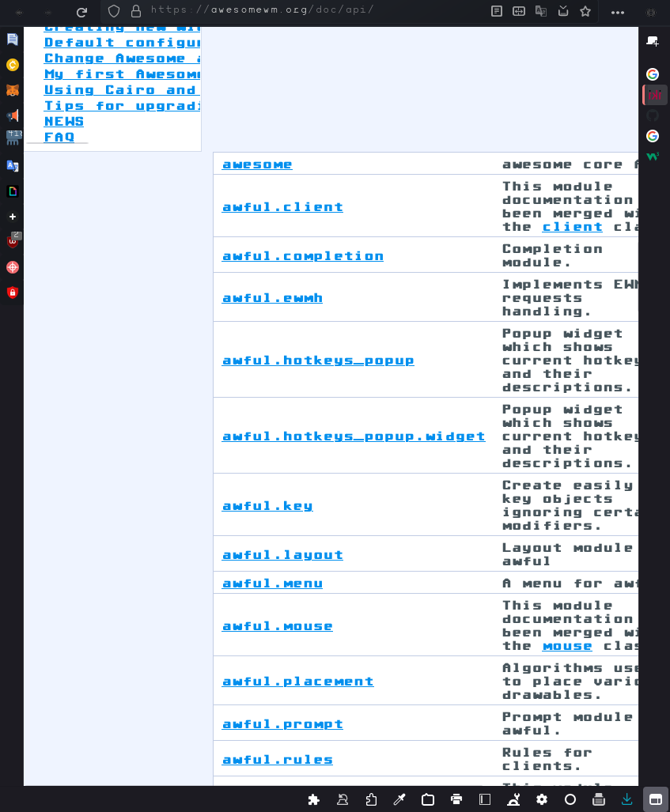Open the red padlock shield extension
670x812 pixels.
point(13,293)
